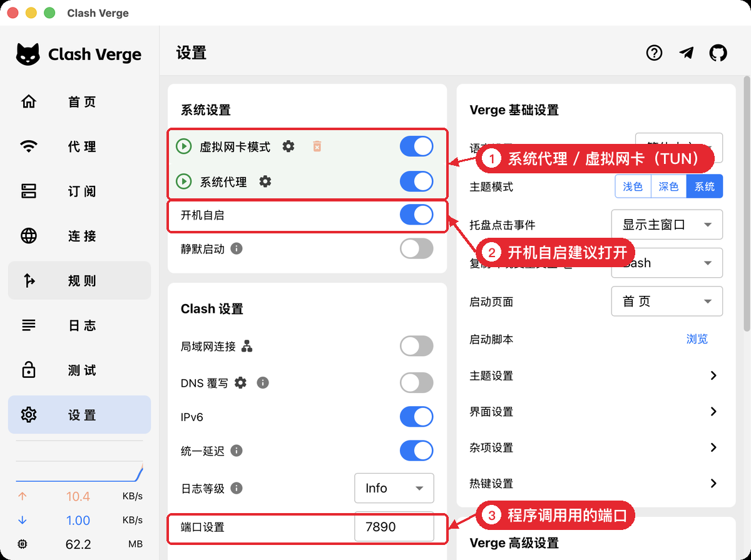Open the 日志 sidebar page
Screen dimensions: 751x560
[x=79, y=325]
